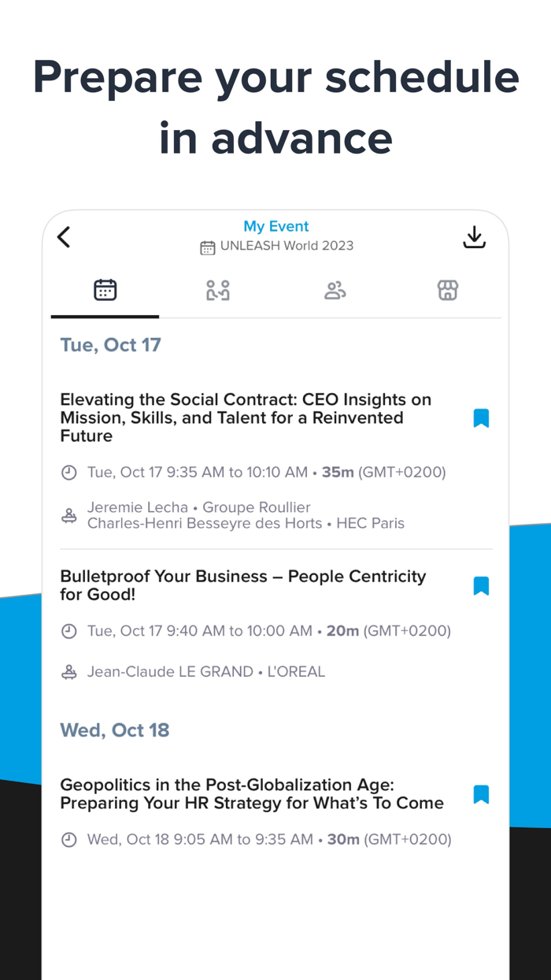
Task: Click the clock icon on the CEO Insights session
Action: tap(69, 472)
